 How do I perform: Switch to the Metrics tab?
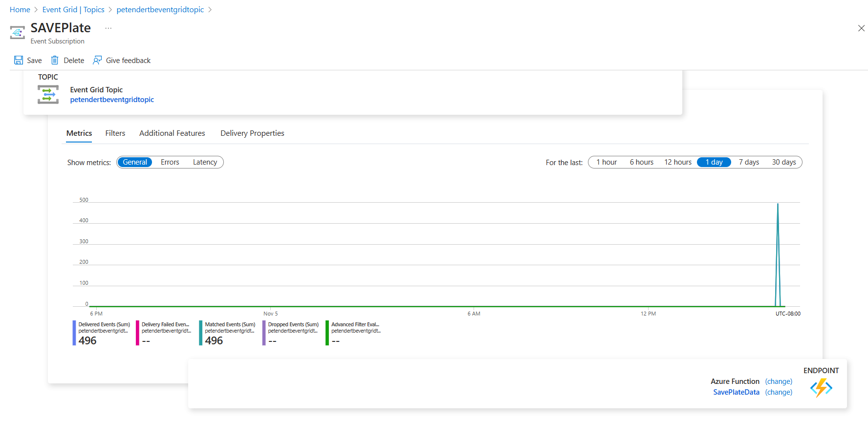pos(79,133)
